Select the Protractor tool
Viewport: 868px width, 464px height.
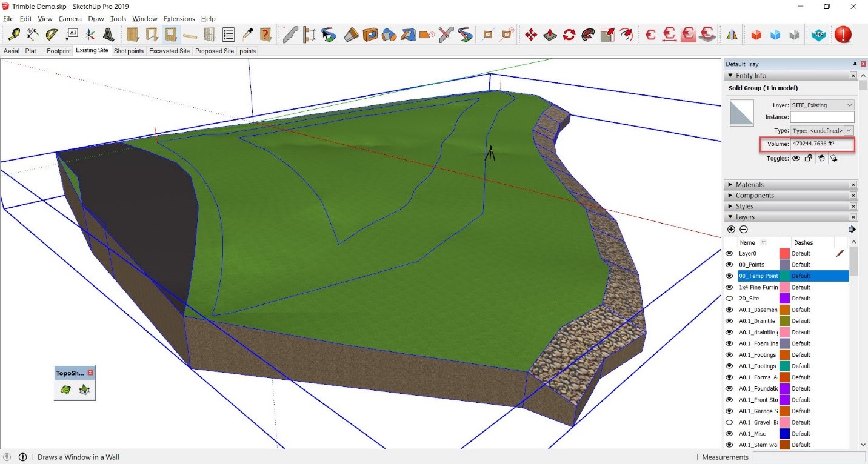point(52,35)
